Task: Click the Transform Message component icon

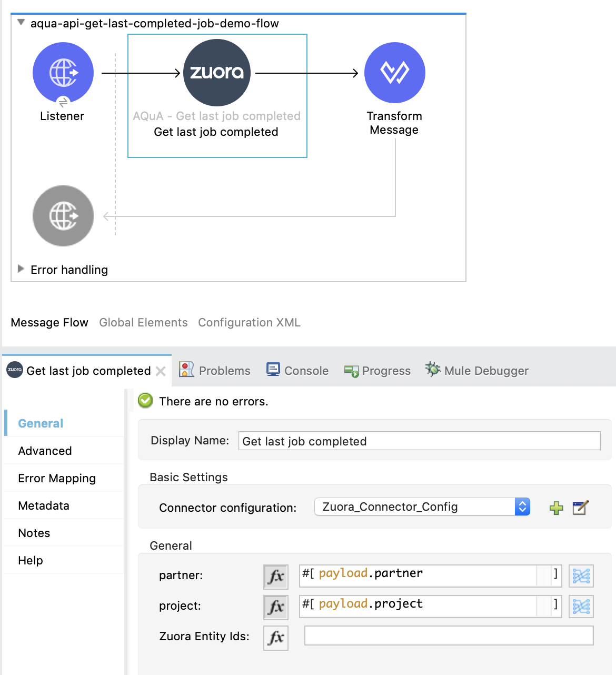Action: (394, 73)
